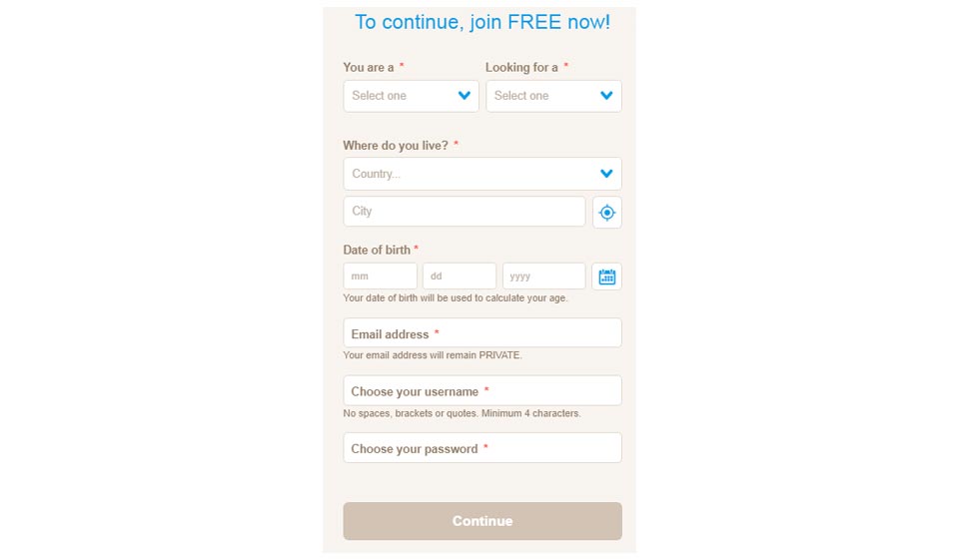Open the "You are a" dropdown
Viewport: 959px width, 560px height.
[411, 96]
